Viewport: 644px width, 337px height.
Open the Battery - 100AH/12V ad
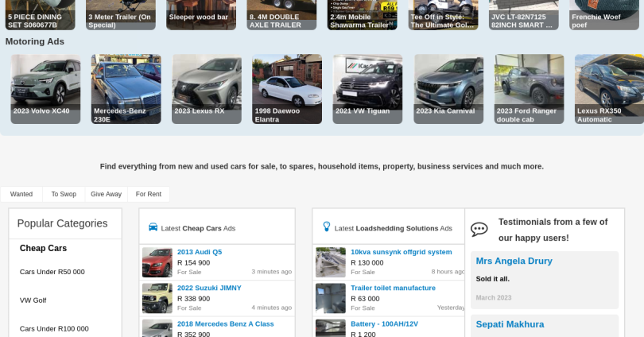[x=385, y=323]
